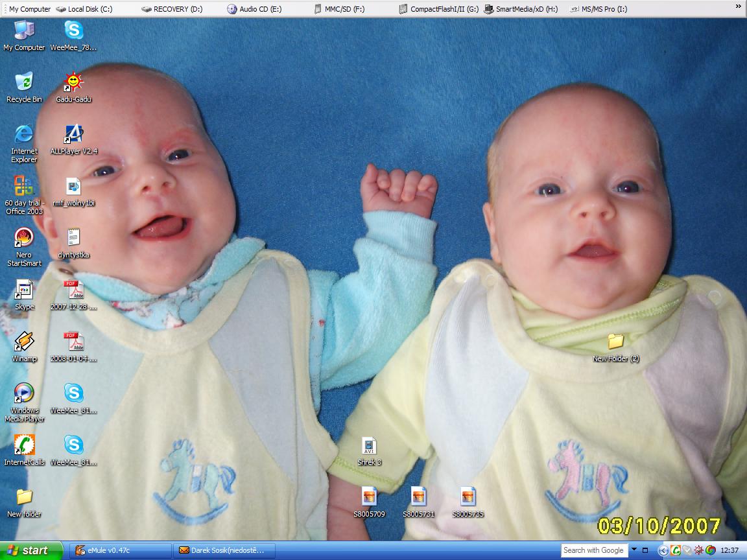This screenshot has height=560, width=747.
Task: Switch to eMule v0.47c taskbar button
Action: (x=120, y=550)
